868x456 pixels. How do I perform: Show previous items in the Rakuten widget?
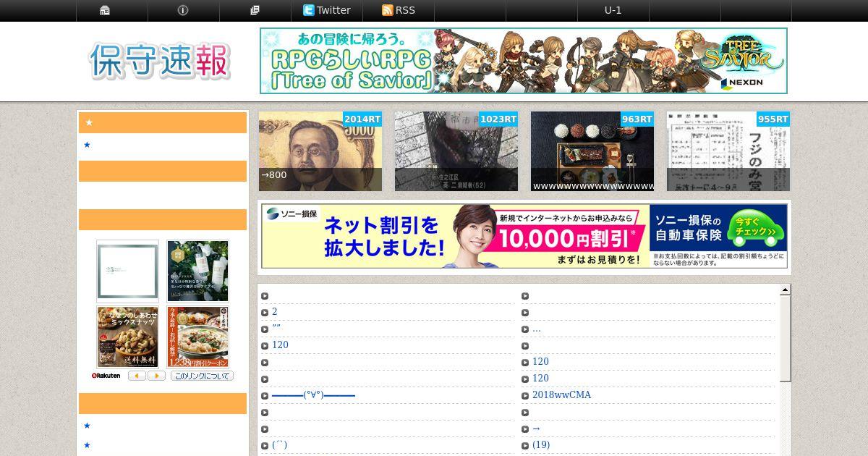137,376
